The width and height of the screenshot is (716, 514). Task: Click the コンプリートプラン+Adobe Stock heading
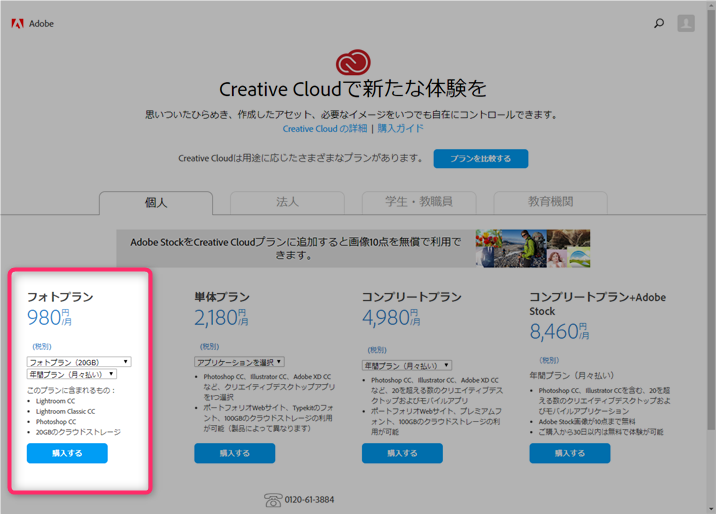[598, 304]
